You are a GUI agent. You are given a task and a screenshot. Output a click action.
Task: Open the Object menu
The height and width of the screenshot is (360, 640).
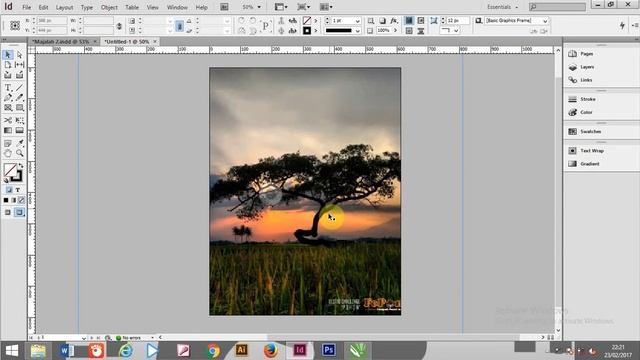point(109,7)
